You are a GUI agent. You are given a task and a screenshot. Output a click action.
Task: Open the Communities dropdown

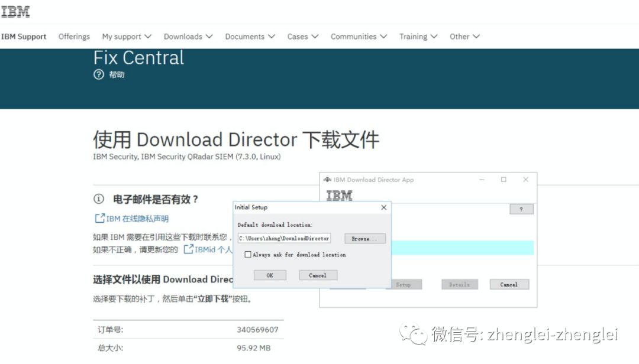point(359,37)
